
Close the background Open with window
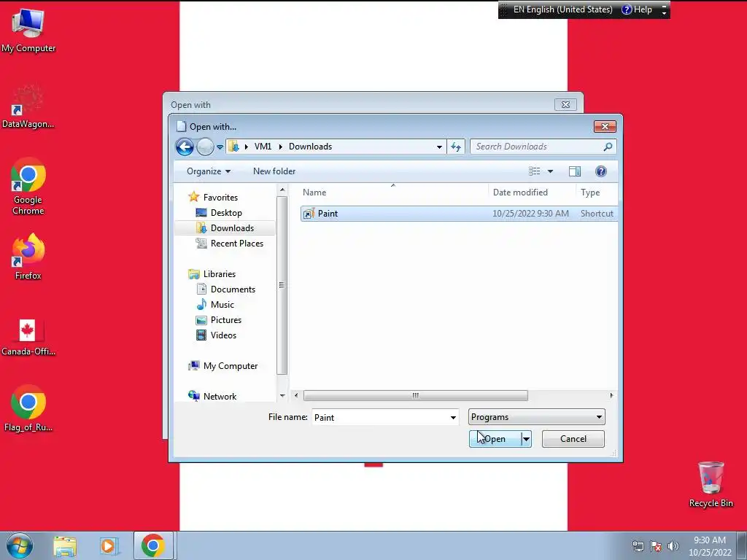565,105
